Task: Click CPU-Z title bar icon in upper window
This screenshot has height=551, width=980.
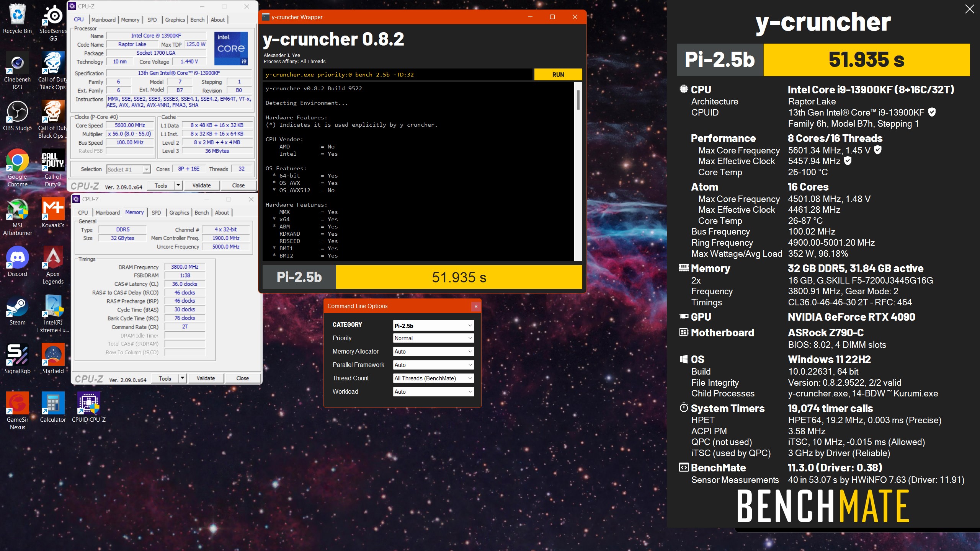Action: [72, 6]
